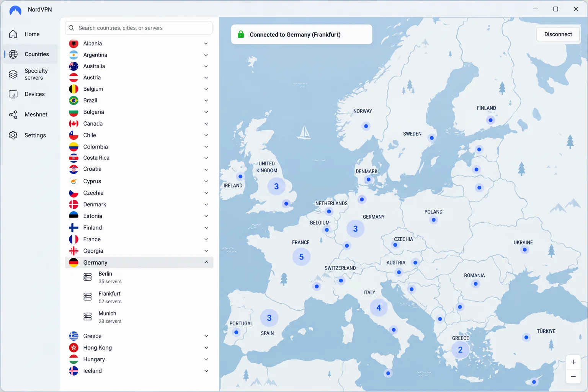
Task: Expand the Denmark server list
Action: coord(206,204)
